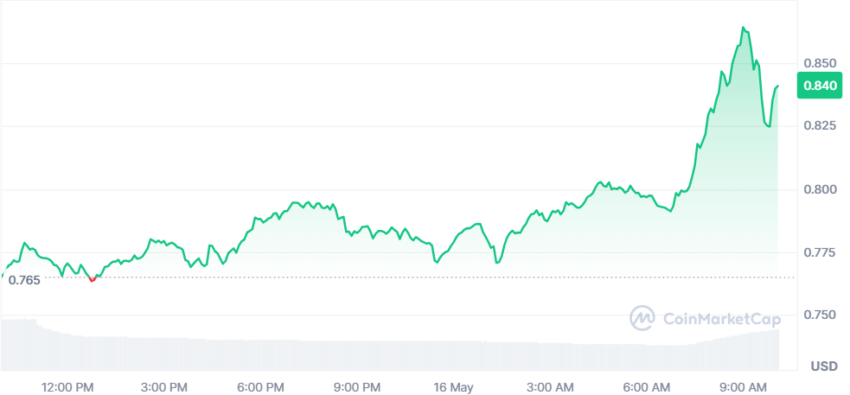Click the USD currency label
850x395 pixels.
pos(824,367)
